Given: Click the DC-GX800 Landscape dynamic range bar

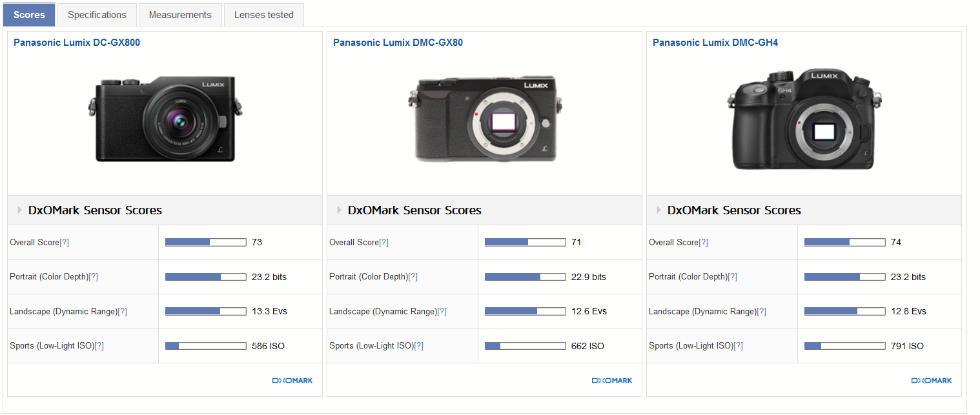Looking at the screenshot, I should point(206,311).
